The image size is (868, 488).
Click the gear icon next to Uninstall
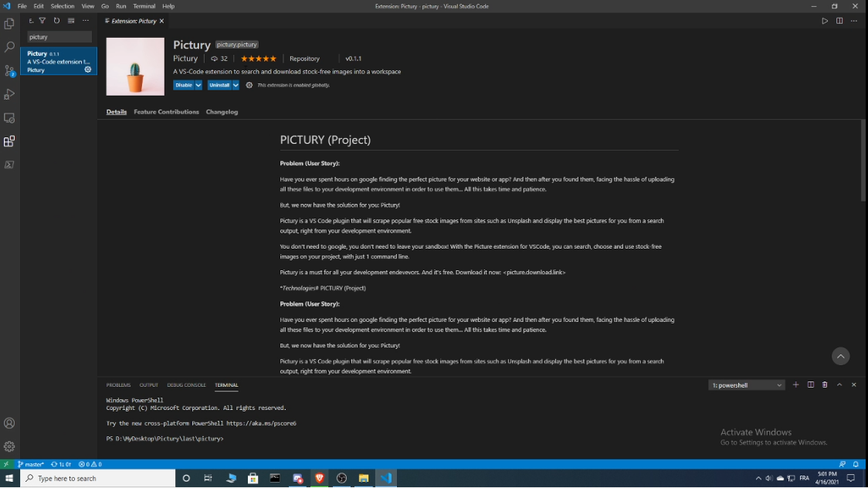click(x=249, y=85)
